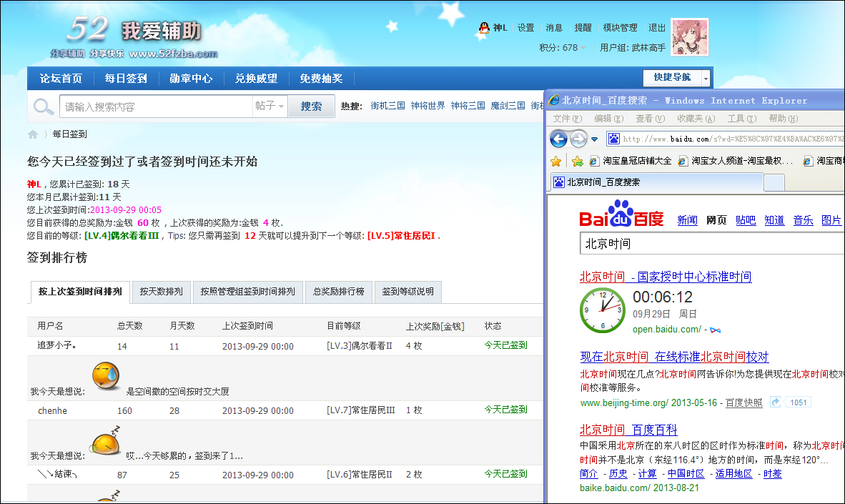Click the add-to-favorites-bar star icon
Viewport: 845px width, 504px height.
pos(577,161)
